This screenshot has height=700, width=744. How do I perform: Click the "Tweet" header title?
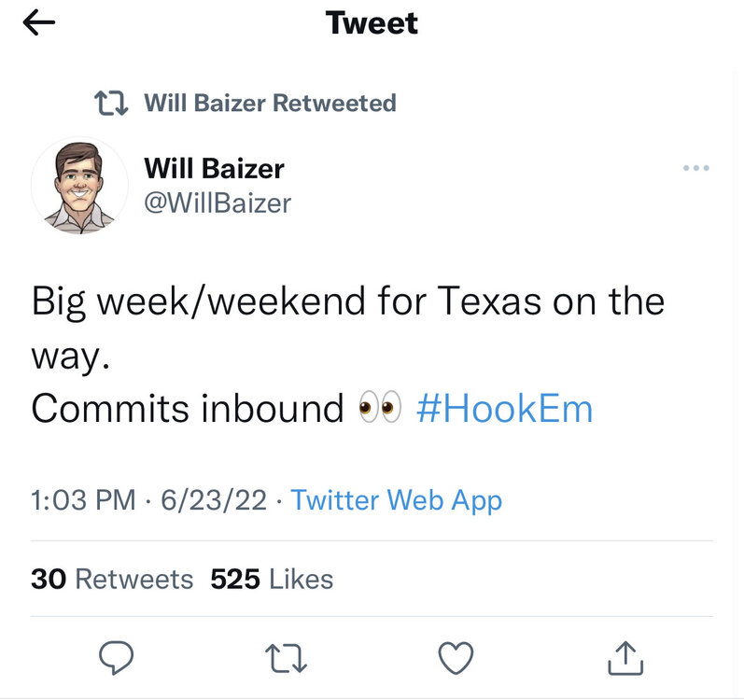point(372,23)
